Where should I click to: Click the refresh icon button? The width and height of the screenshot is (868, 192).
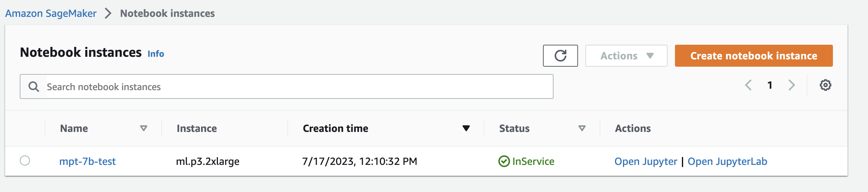tap(560, 56)
